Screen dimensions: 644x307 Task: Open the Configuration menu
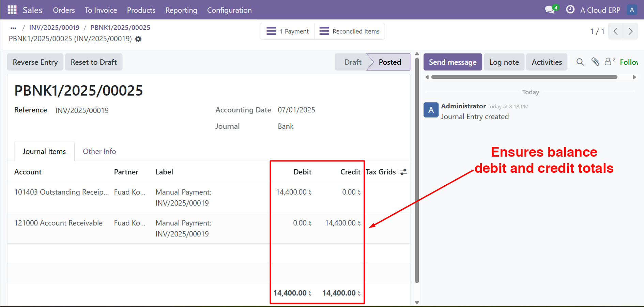[229, 10]
